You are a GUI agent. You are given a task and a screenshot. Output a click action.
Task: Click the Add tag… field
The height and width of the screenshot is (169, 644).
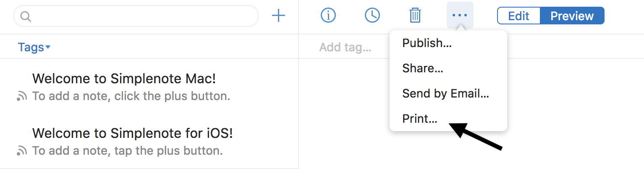tap(345, 47)
